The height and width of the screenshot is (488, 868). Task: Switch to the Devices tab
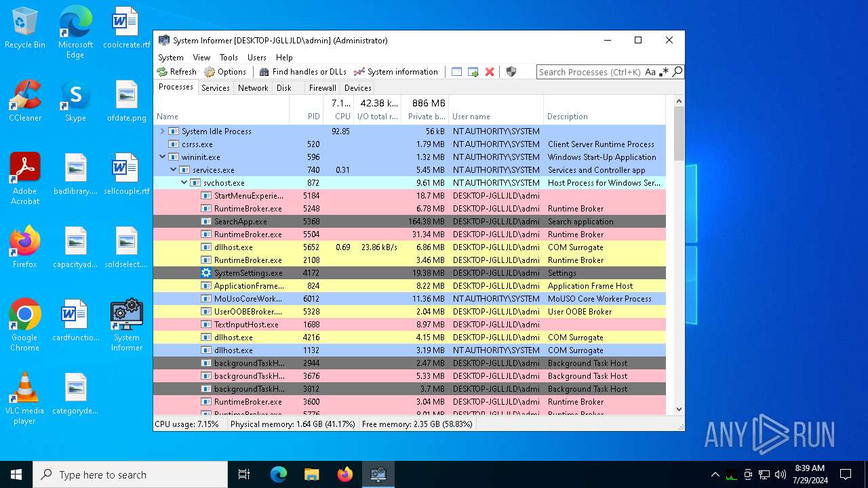(x=357, y=88)
